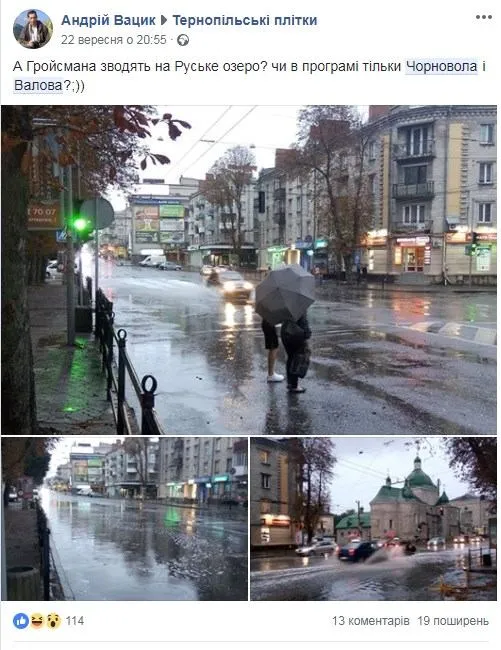501x650 pixels.
Task: Open the large photo with umbrella pedestrian
Action: [x=249, y=269]
